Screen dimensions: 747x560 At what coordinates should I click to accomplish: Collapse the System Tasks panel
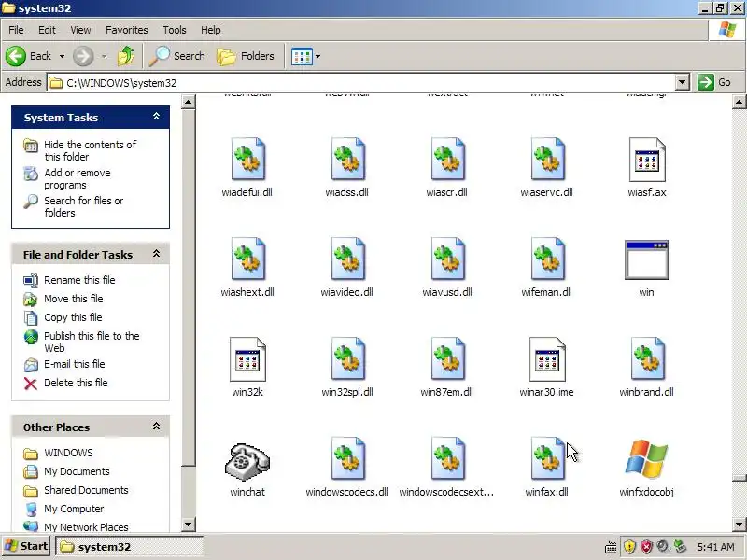156,117
